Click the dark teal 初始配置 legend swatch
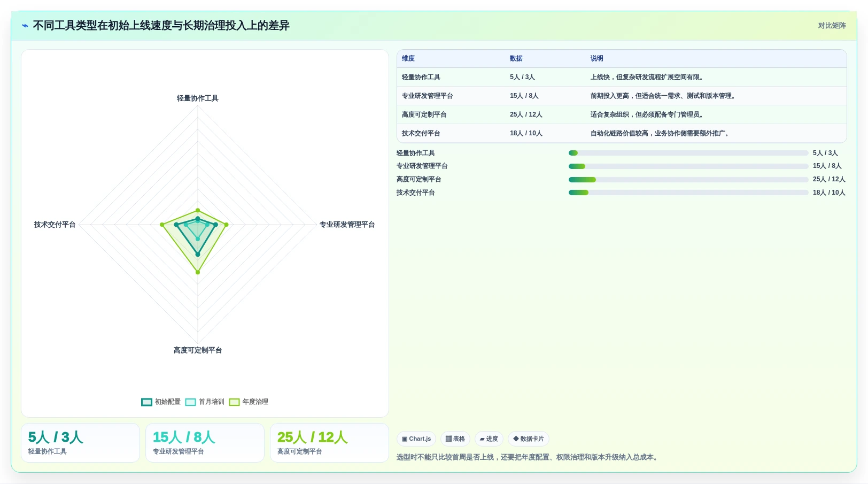Image resolution: width=868 pixels, height=484 pixels. pos(147,402)
